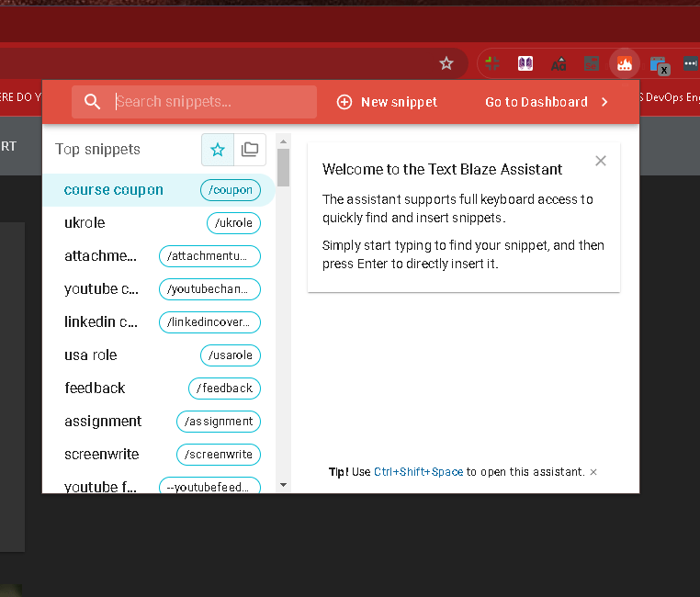
Task: Close the Welcome to Text Blaze card
Action: click(x=601, y=161)
